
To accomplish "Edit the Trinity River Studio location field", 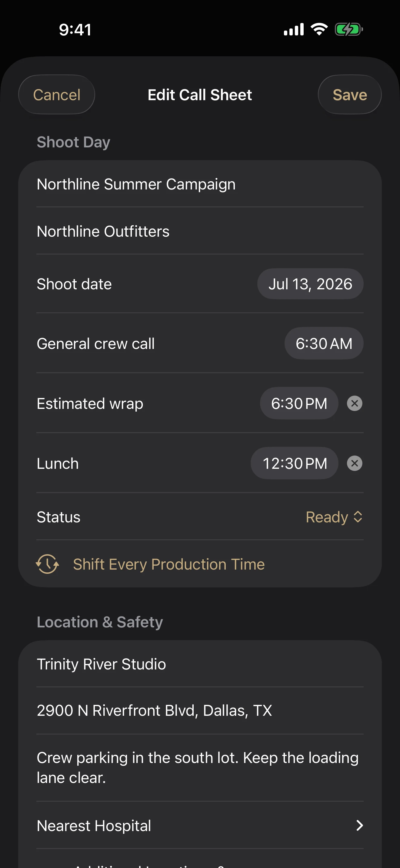I will (200, 664).
